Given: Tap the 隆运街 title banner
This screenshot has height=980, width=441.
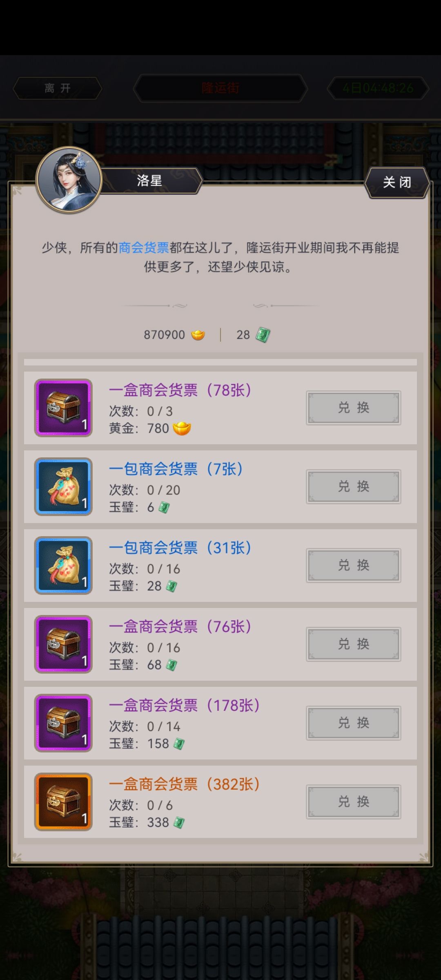Looking at the screenshot, I should pyautogui.click(x=220, y=88).
